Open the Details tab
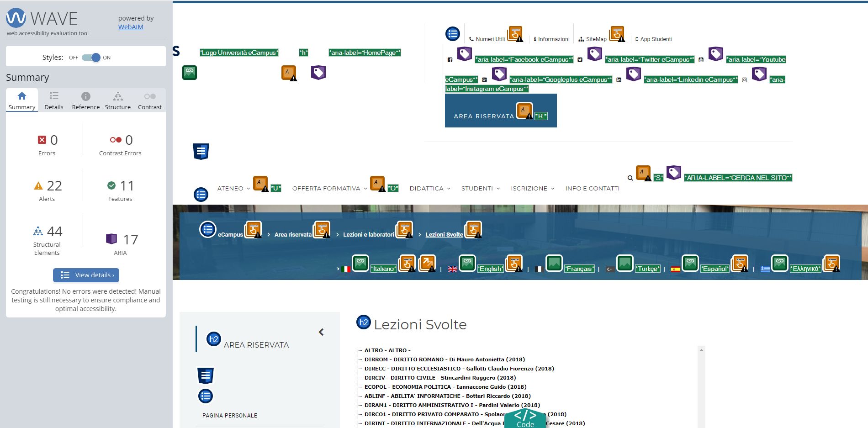Viewport: 868px width, 428px height. [54, 100]
